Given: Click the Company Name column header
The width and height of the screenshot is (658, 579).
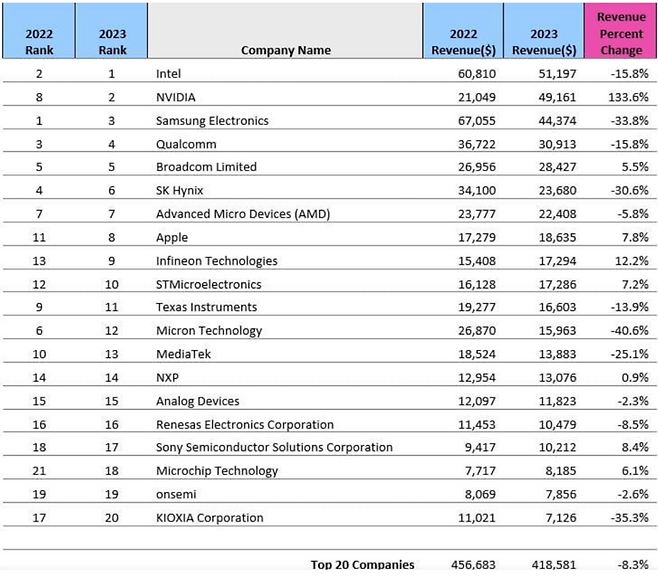Looking at the screenshot, I should [x=285, y=50].
